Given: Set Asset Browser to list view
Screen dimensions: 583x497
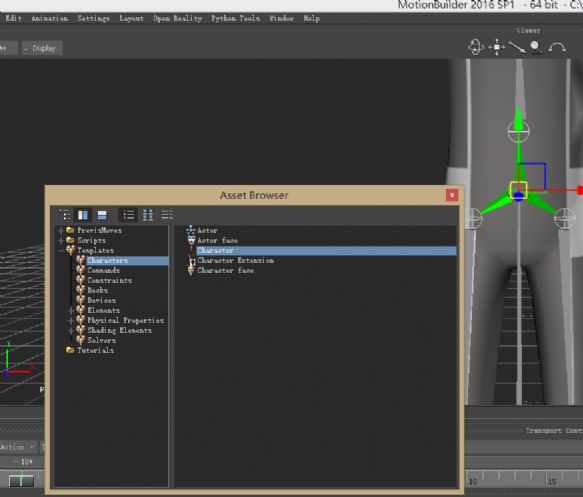Looking at the screenshot, I should (129, 215).
